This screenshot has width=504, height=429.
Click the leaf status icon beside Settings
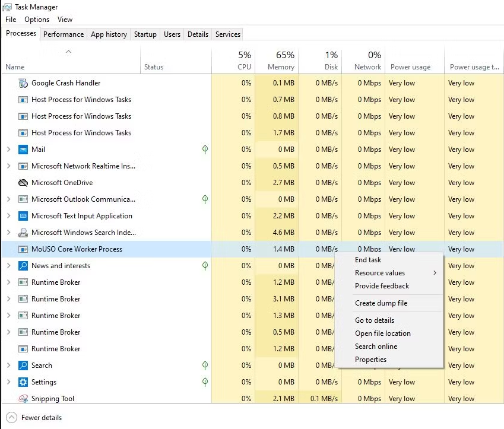click(205, 382)
